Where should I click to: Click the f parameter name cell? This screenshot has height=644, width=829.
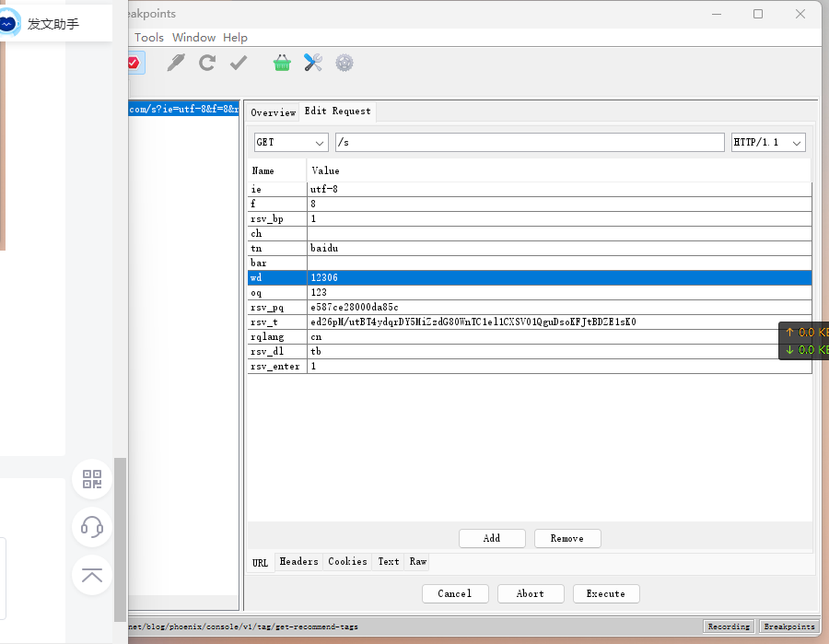(x=277, y=205)
